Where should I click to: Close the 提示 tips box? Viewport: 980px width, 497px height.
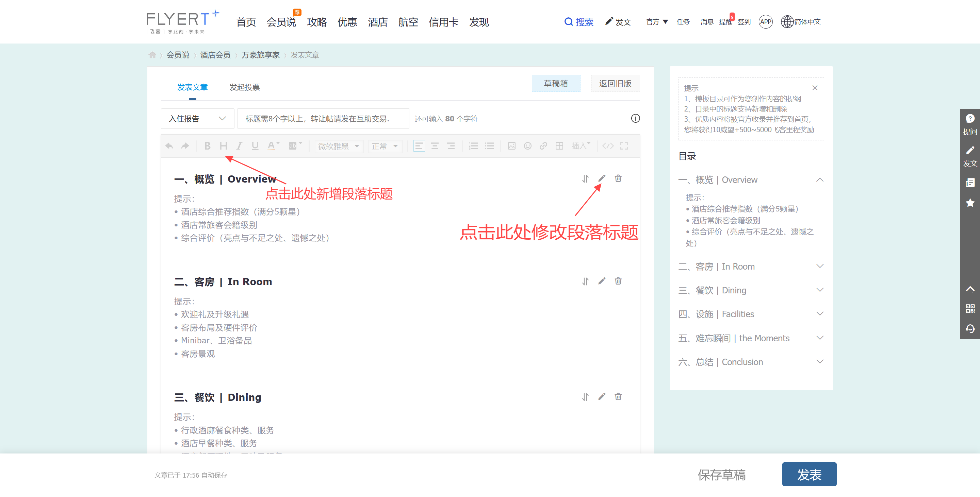(815, 88)
